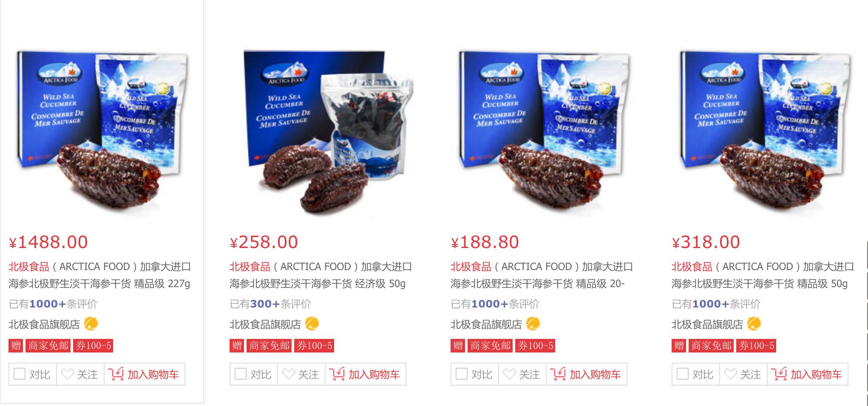Click the heart 关注 icon on the ¥258.00 product
This screenshot has height=406, width=868.
point(289,374)
